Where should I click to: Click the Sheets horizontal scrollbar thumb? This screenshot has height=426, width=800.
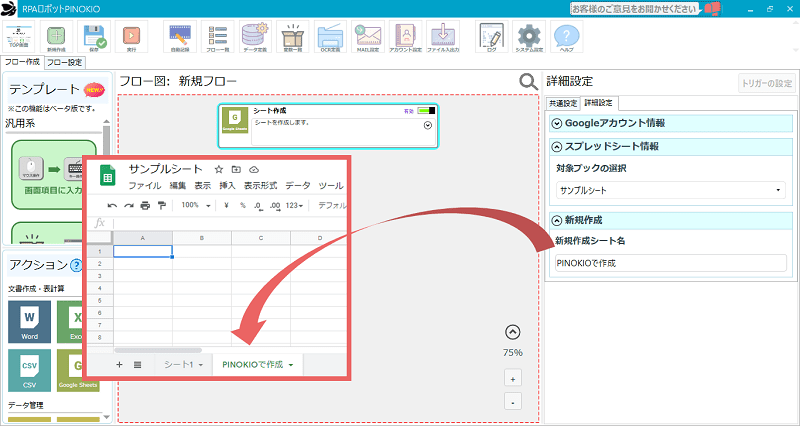coord(158,350)
